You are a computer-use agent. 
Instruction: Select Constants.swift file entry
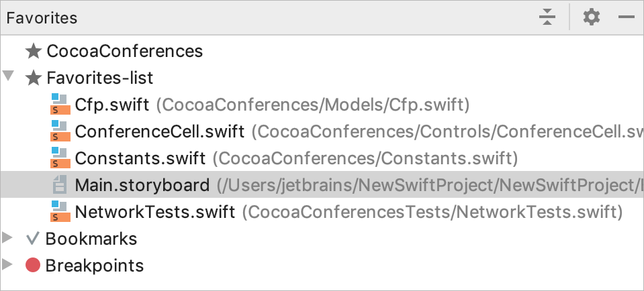[140, 158]
